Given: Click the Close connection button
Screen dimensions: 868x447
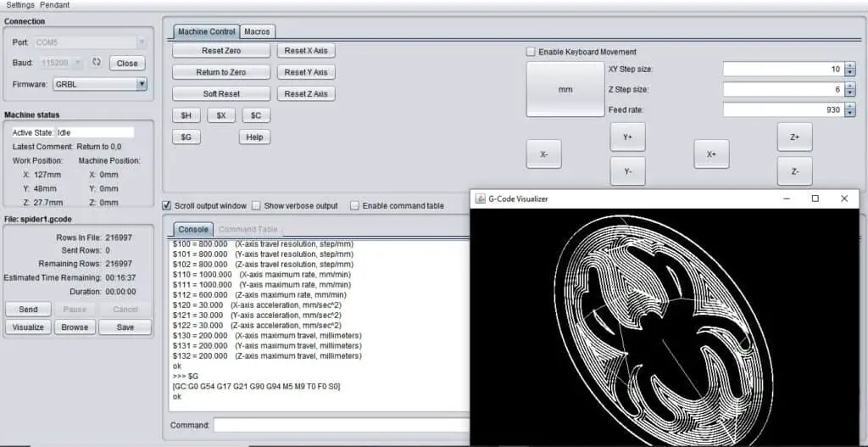Looking at the screenshot, I should [127, 63].
